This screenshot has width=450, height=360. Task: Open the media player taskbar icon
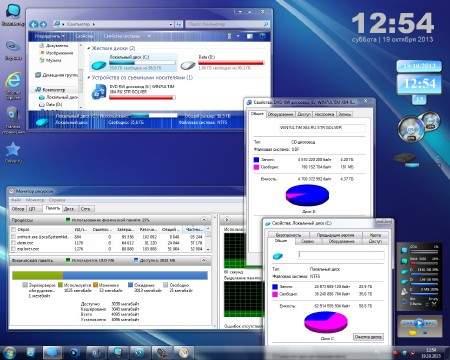74,352
